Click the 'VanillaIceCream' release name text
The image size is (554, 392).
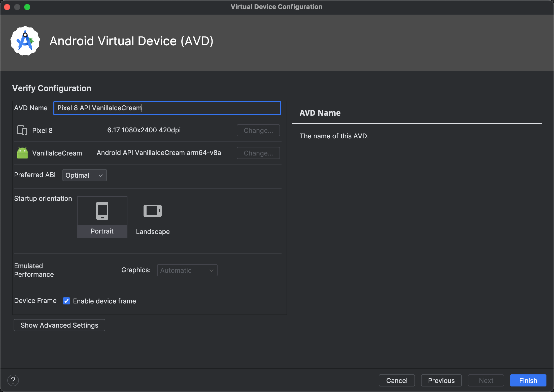(x=57, y=153)
